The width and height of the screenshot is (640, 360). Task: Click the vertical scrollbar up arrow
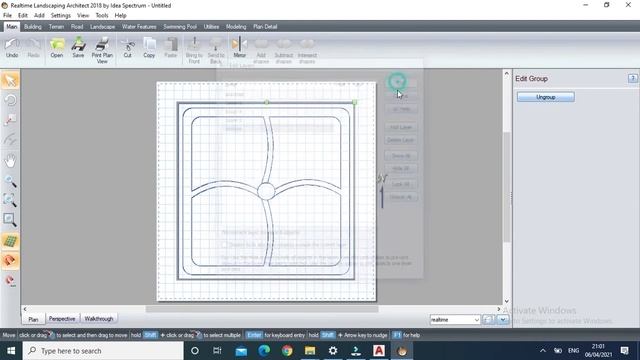point(507,74)
